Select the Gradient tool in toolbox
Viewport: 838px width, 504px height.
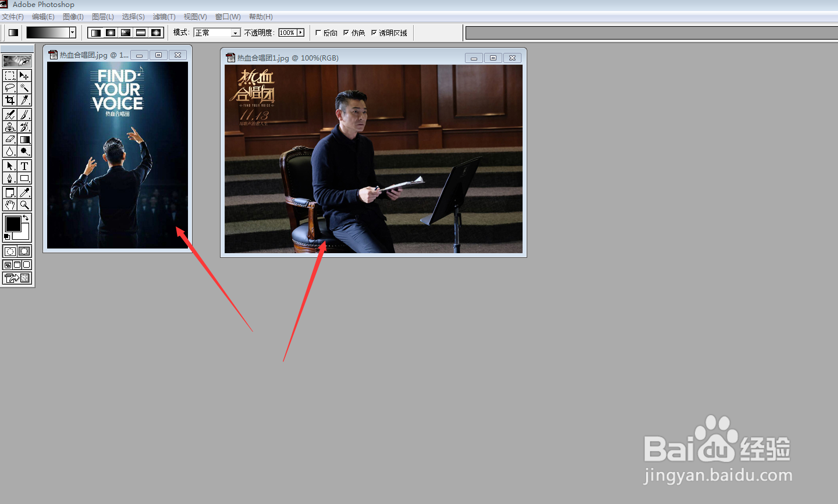coord(24,139)
